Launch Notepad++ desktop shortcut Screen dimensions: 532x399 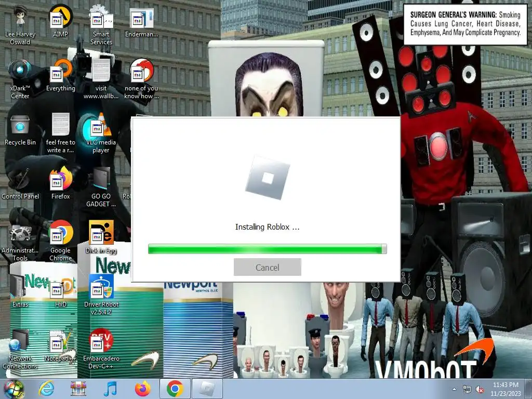(60, 345)
